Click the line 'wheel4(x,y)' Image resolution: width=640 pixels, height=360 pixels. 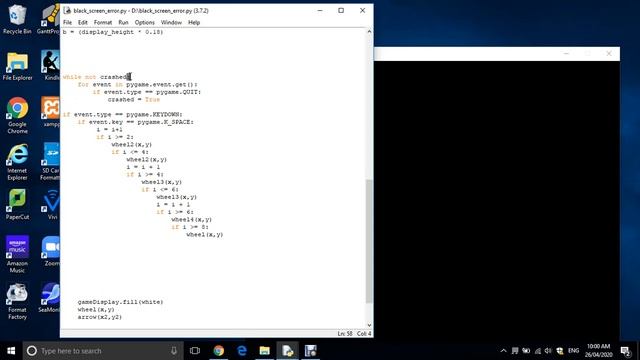[x=191, y=220]
